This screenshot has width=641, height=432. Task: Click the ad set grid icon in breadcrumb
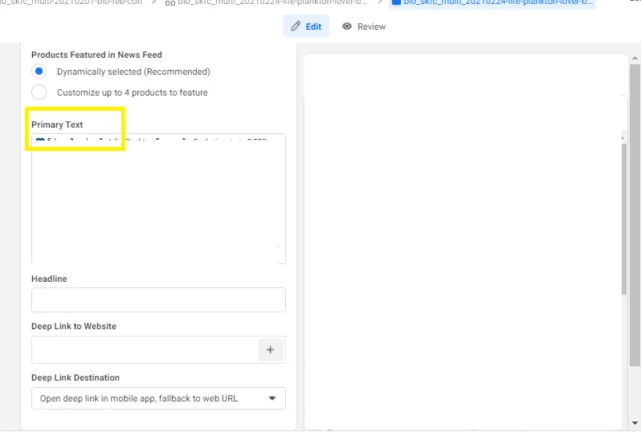pyautogui.click(x=170, y=3)
